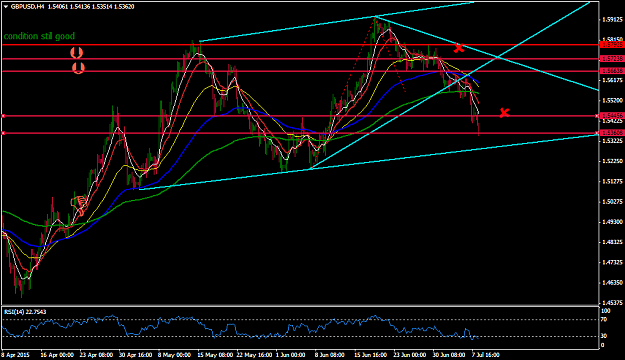
Task: Click the 8 May 00:00 date label
Action: [174, 354]
